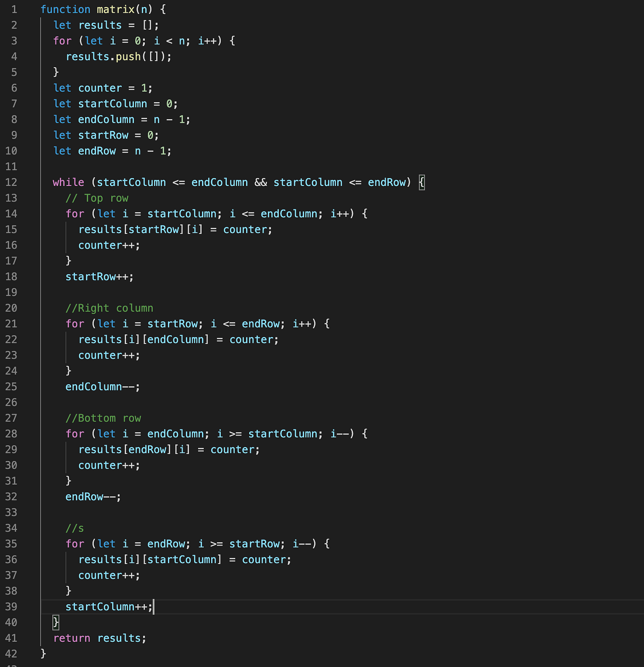
Task: Select startColumn declaration on line 7
Action: [x=112, y=104]
